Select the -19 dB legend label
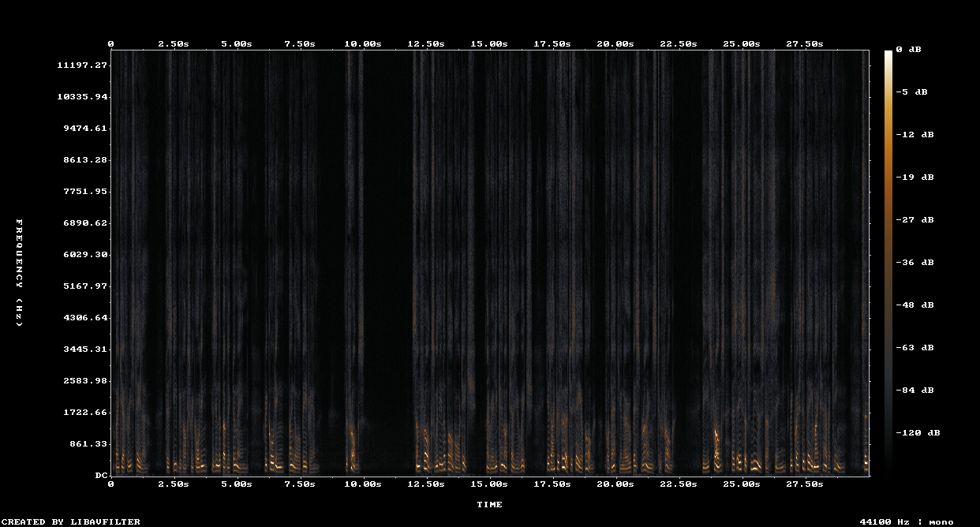The height and width of the screenshot is (527, 980). 915,177
